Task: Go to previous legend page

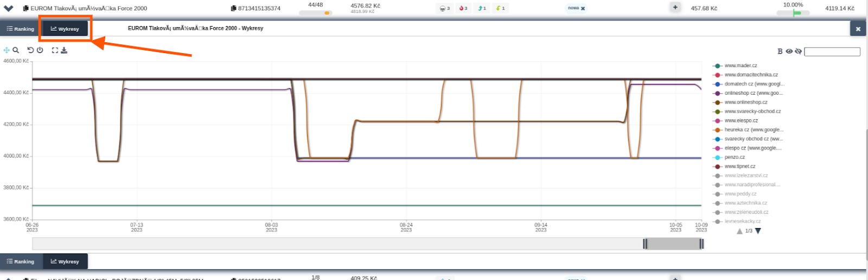Action: 739,231
